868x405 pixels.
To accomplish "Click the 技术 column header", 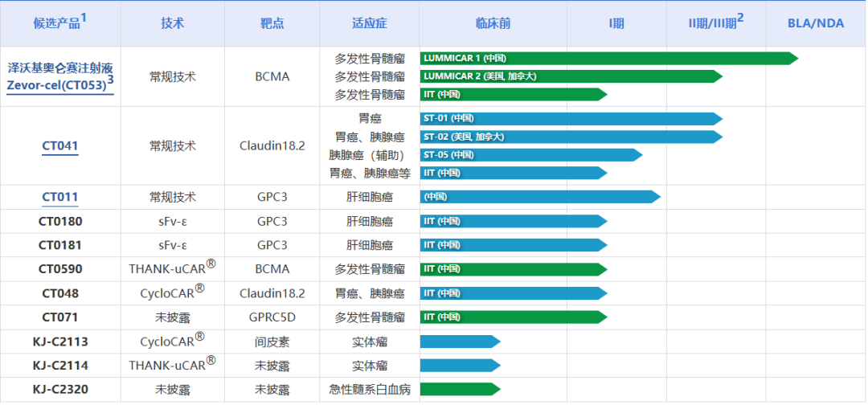I will point(172,23).
